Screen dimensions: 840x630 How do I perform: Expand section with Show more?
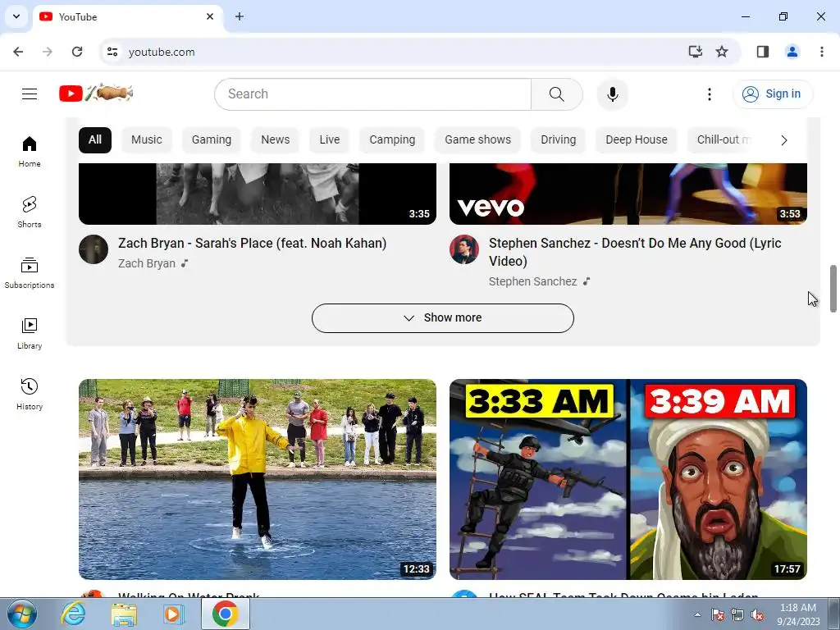tap(442, 318)
